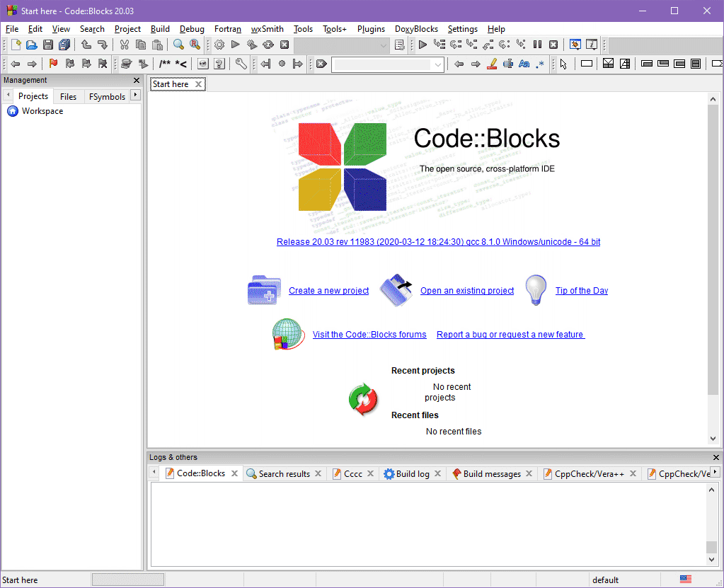Open the wrench settings icon in toolbar

[x=241, y=64]
